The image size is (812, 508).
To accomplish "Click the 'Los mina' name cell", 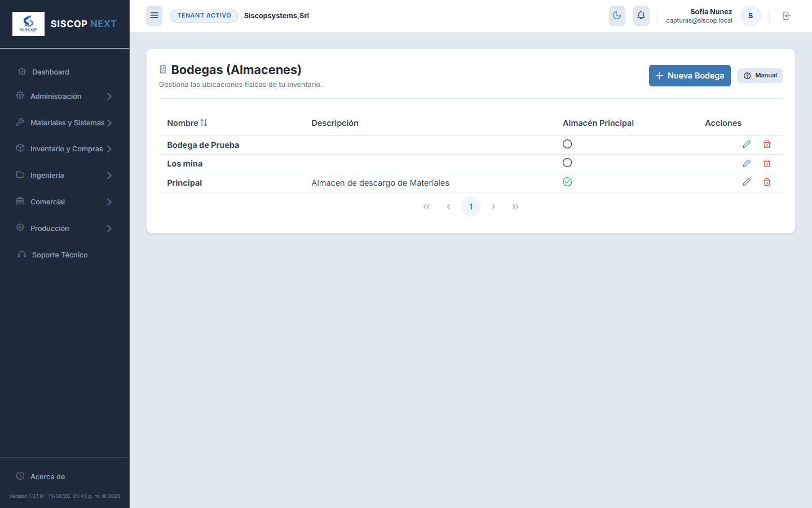I will [x=184, y=164].
